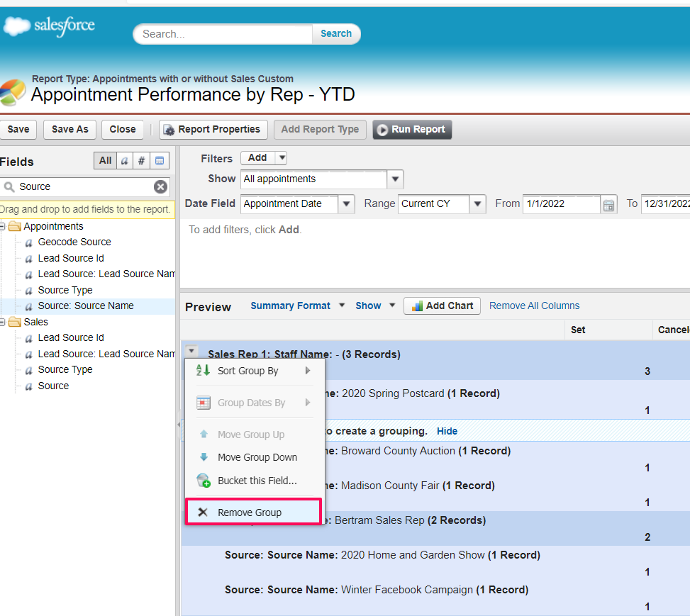
Task: Click Winter Facebook Campaign group row
Action: 435,598
